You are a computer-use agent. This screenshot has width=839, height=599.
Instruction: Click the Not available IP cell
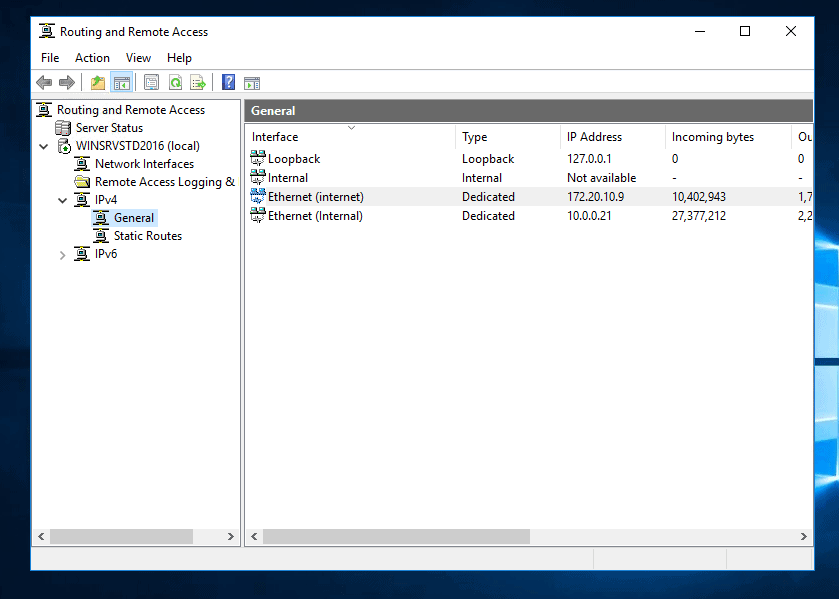pyautogui.click(x=601, y=178)
